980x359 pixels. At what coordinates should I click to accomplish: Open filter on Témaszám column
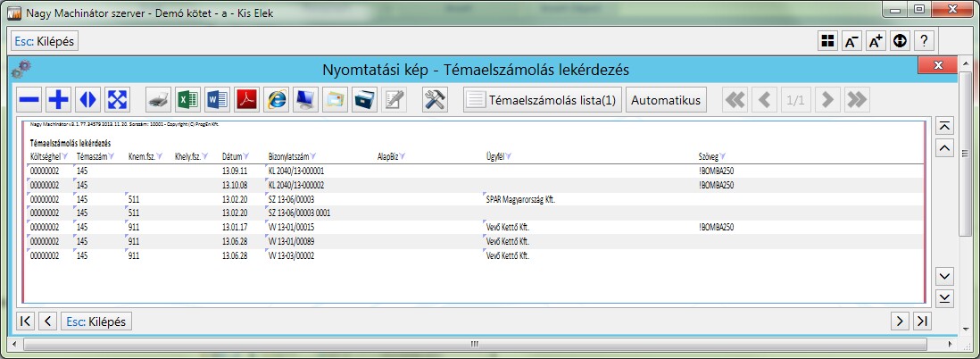tap(112, 155)
